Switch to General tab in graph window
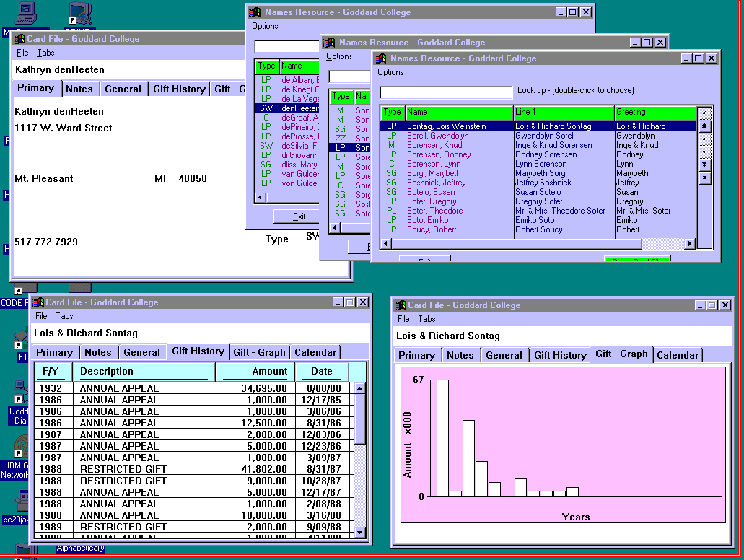This screenshot has height=560, width=744. [504, 356]
